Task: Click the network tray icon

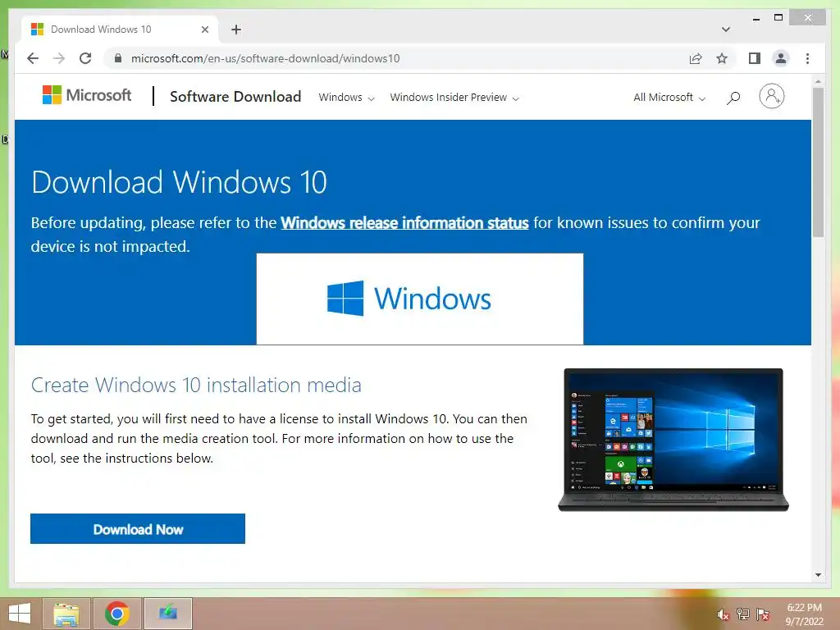Action: [743, 614]
